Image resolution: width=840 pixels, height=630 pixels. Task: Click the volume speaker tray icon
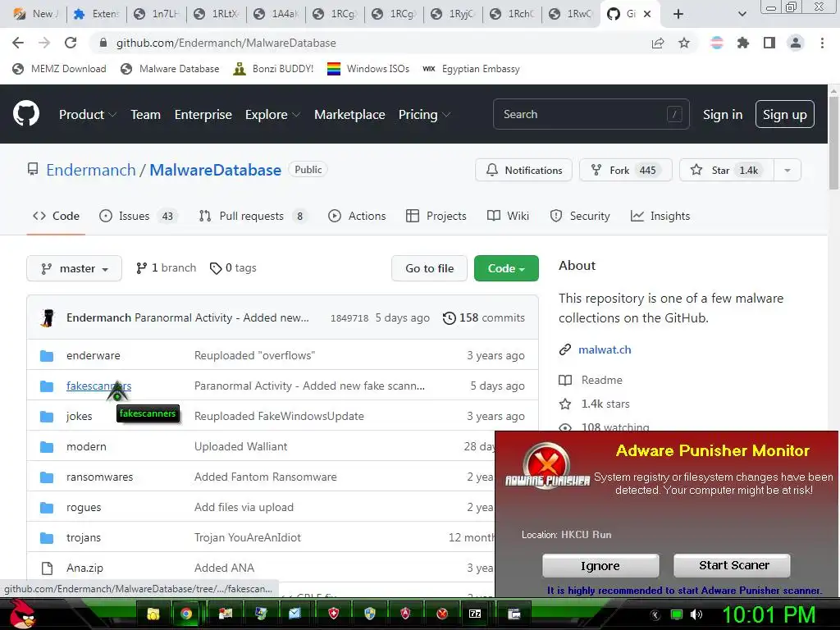(x=696, y=614)
